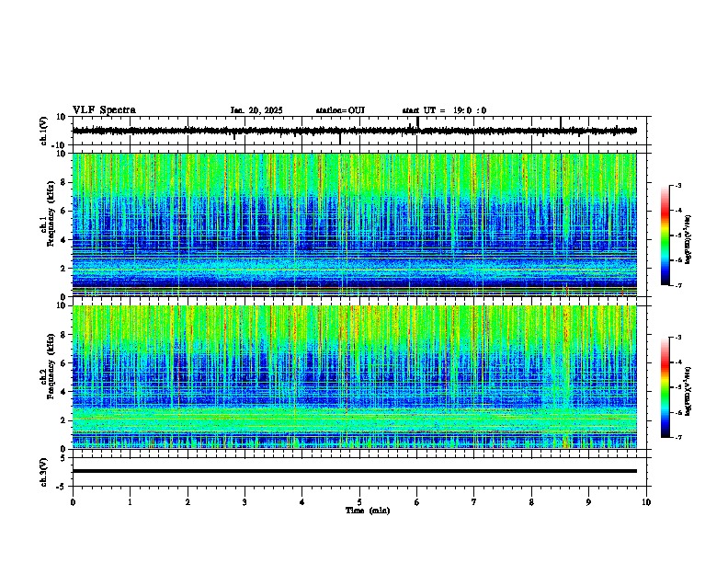
Task: Click the "Time (min)" axis label
Action: (x=368, y=511)
